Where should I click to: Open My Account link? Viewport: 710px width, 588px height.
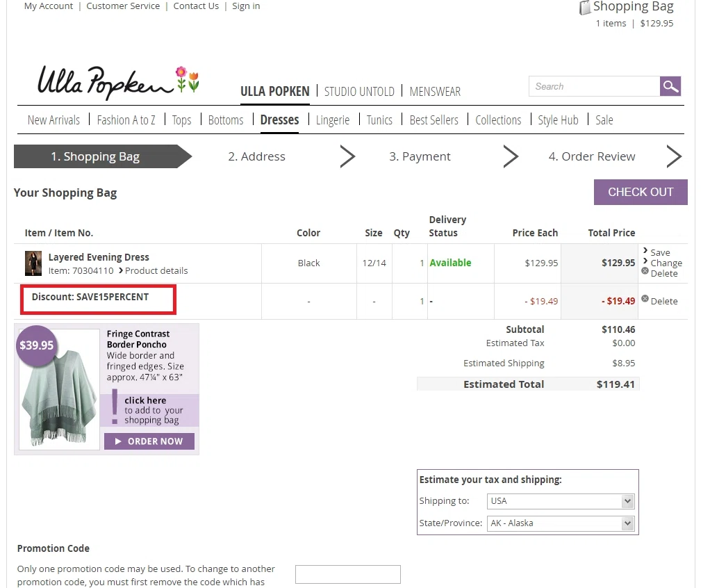[49, 6]
